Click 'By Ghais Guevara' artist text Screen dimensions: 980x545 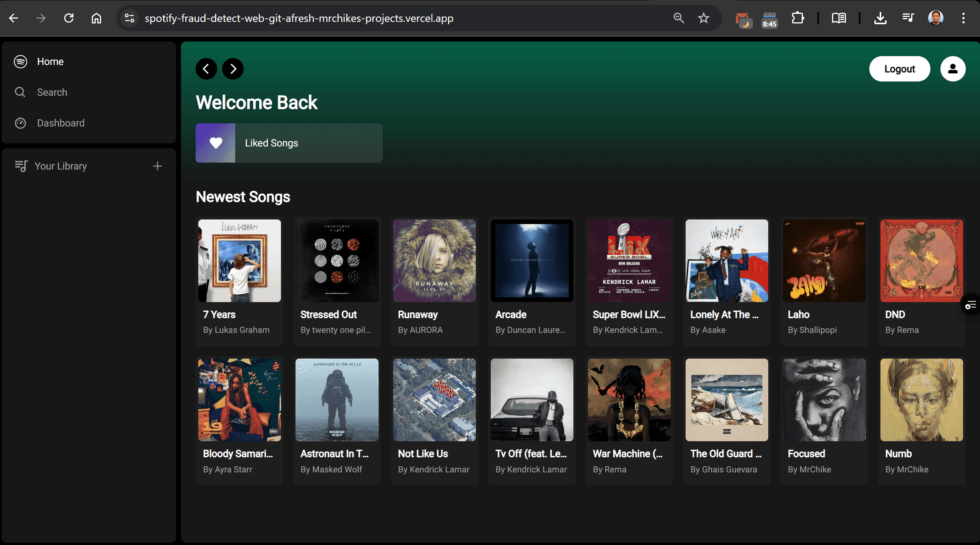click(724, 469)
